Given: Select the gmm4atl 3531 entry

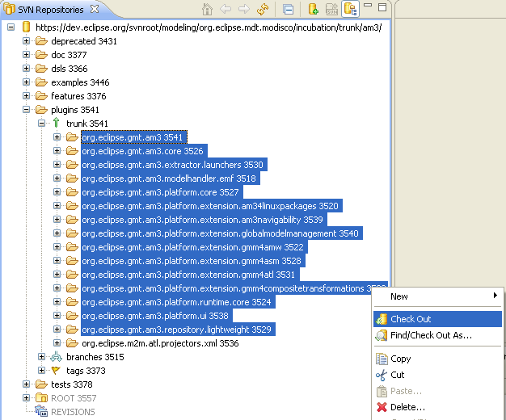Looking at the screenshot, I should 190,274.
